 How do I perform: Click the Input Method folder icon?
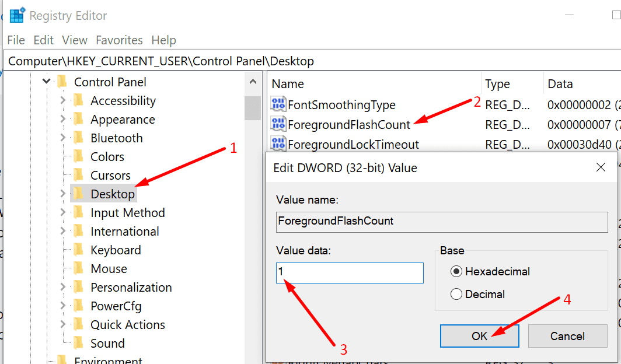(x=78, y=212)
